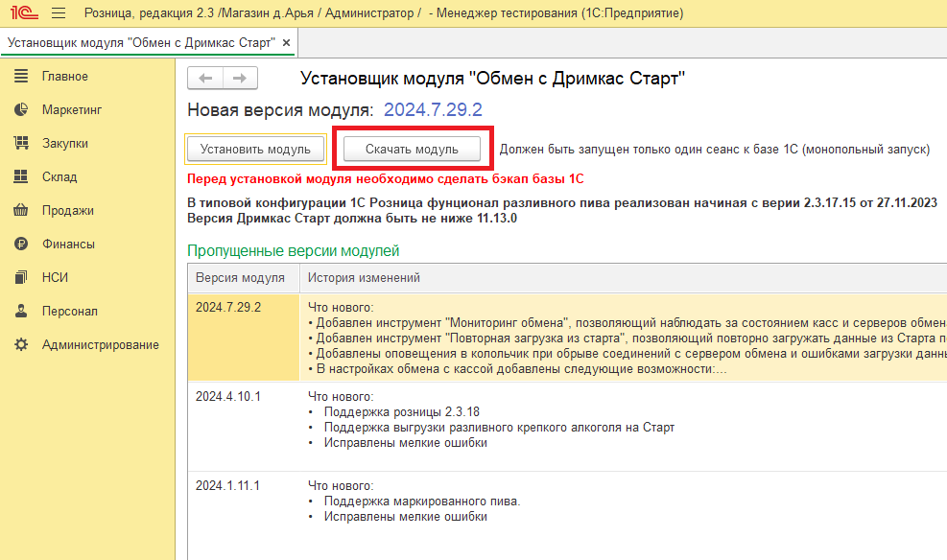Click the Склад warehouse icon
The width and height of the screenshot is (947, 560).
[21, 177]
